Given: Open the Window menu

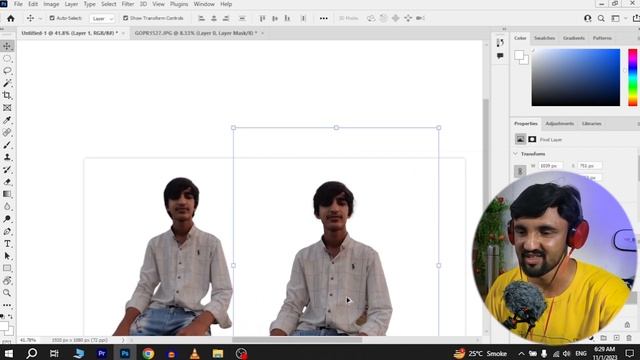Looking at the screenshot, I should pos(204,4).
